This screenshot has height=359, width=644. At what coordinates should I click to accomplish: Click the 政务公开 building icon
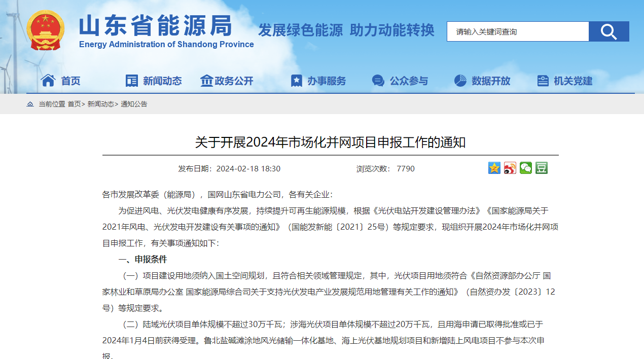pyautogui.click(x=206, y=80)
